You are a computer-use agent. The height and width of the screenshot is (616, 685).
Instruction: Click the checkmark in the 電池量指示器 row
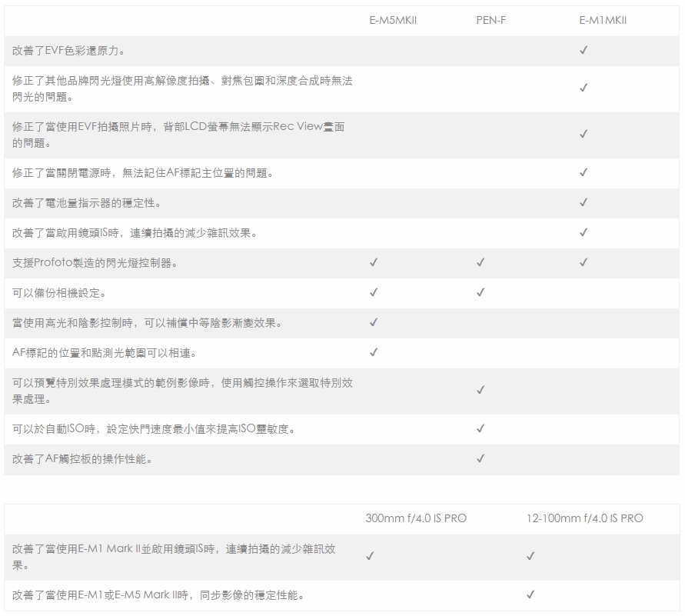[584, 202]
